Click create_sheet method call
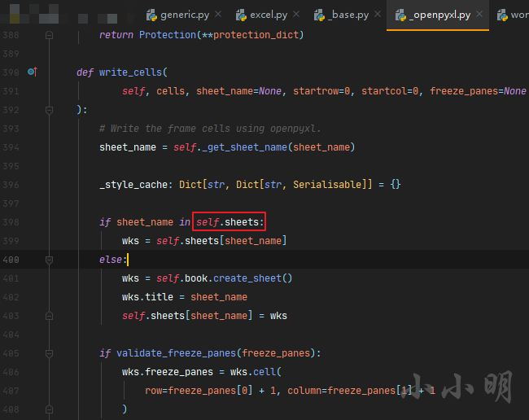The image size is (529, 420). pyautogui.click(x=247, y=278)
